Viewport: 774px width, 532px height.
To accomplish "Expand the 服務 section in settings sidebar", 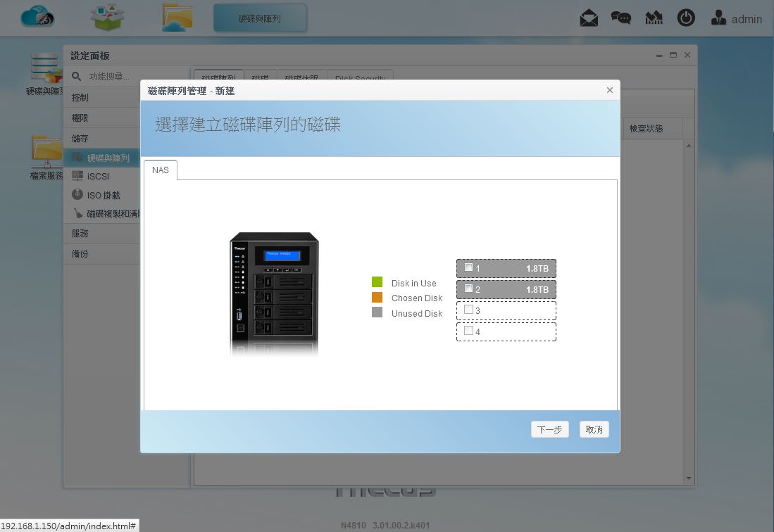I will [102, 233].
